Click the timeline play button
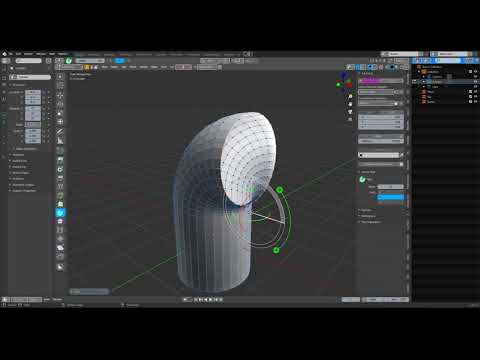 coord(211,299)
